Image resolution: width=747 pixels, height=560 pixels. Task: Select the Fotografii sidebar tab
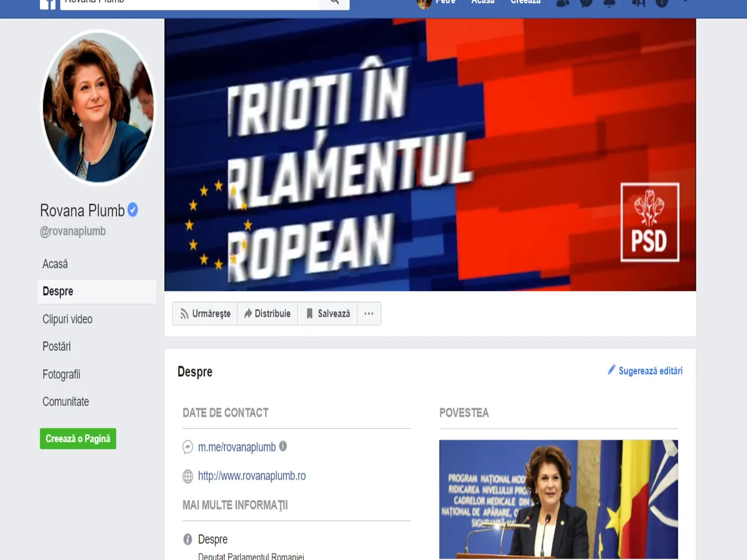tap(61, 375)
